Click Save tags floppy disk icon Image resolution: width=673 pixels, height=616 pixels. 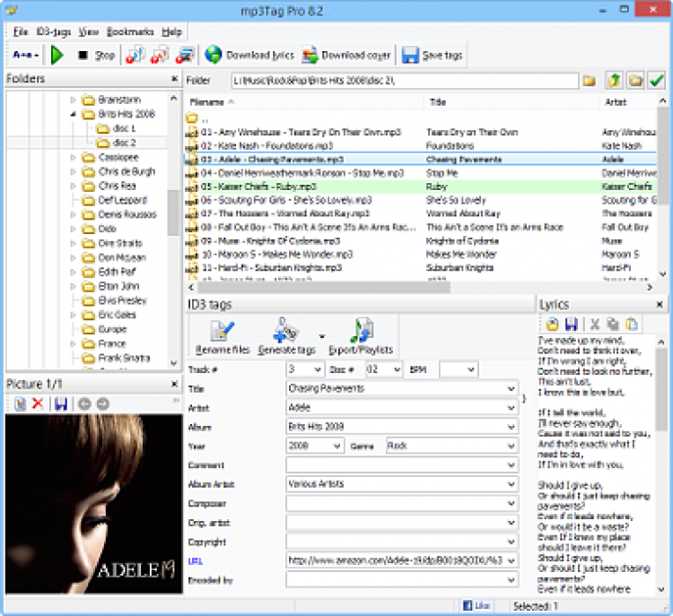410,56
